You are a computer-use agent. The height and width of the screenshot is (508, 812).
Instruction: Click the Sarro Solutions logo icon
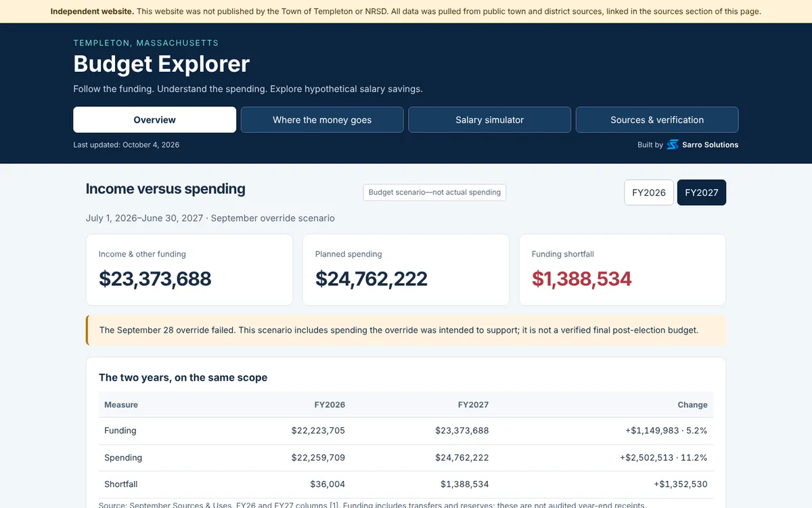(672, 144)
